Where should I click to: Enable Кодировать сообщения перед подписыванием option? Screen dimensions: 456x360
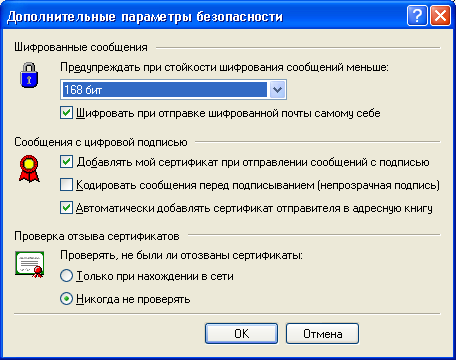point(66,185)
